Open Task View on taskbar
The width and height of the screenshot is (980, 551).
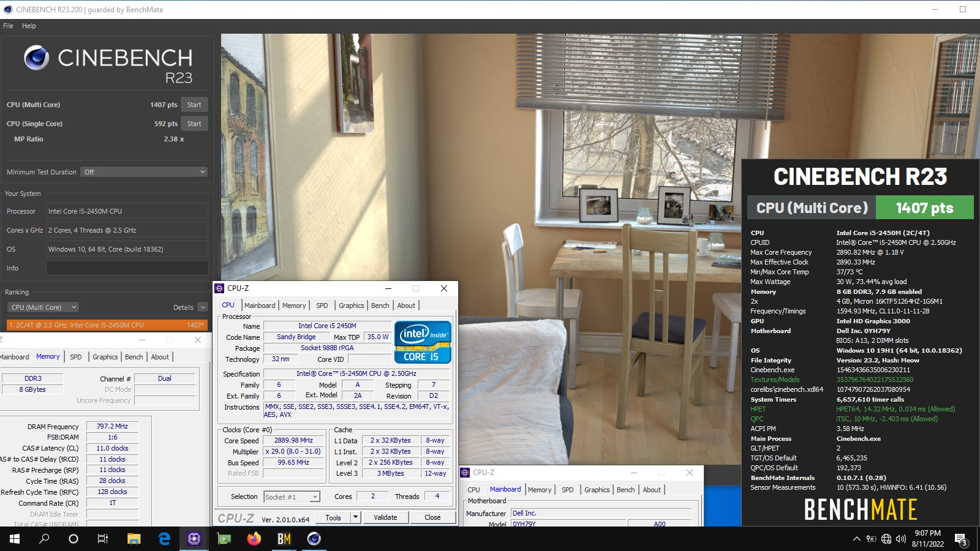click(103, 539)
